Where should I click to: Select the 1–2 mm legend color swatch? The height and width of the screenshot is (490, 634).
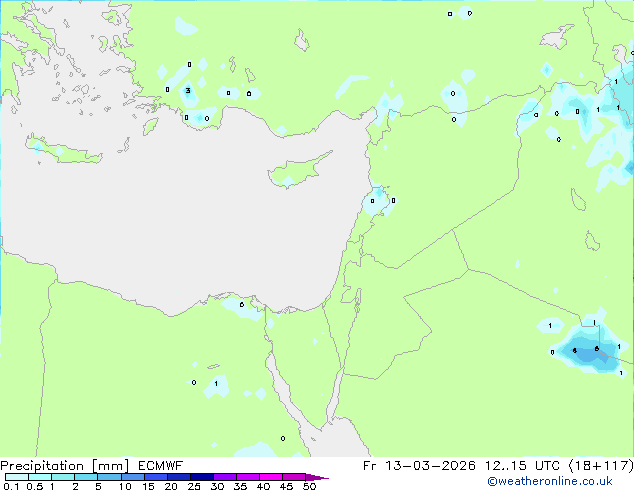tap(63, 477)
